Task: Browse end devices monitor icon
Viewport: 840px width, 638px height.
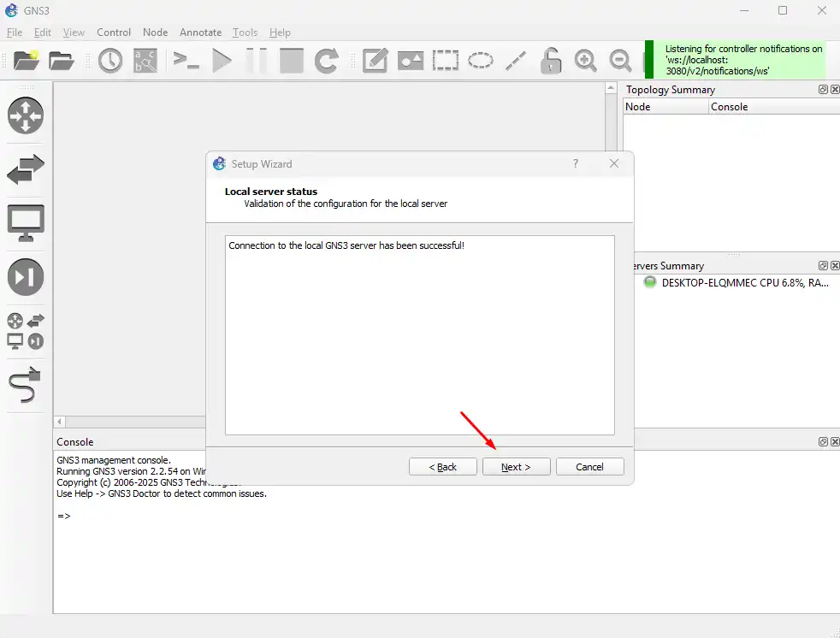Action: pyautogui.click(x=26, y=223)
